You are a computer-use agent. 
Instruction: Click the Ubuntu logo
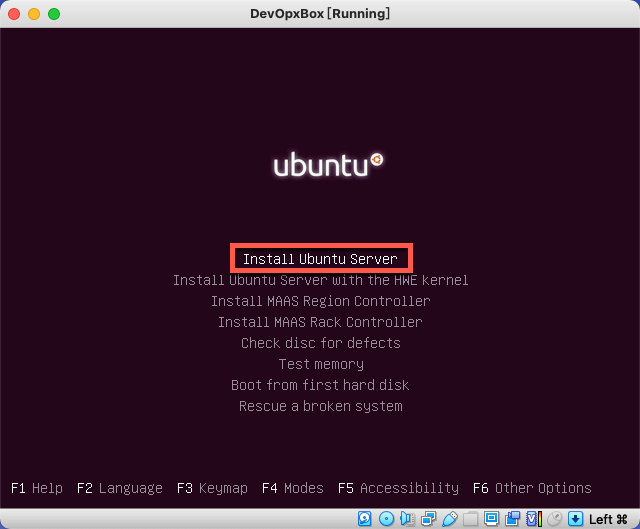(x=328, y=164)
